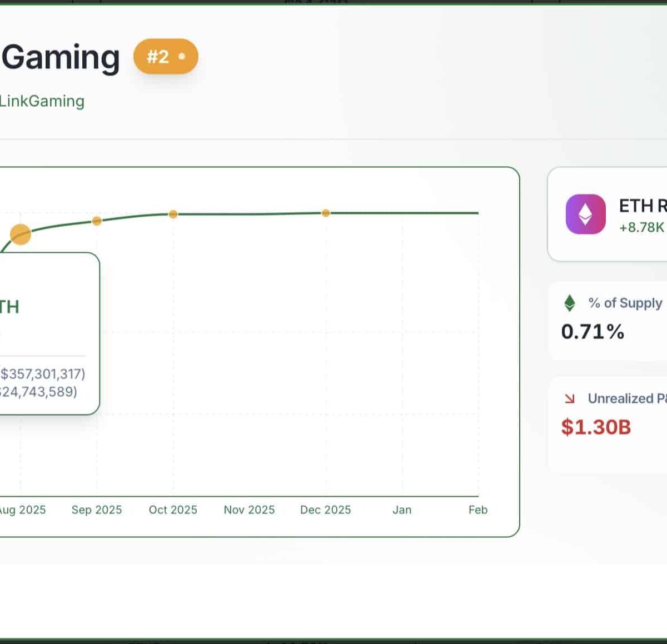Click the 0.71% supply value
This screenshot has width=667, height=644.
coord(593,332)
